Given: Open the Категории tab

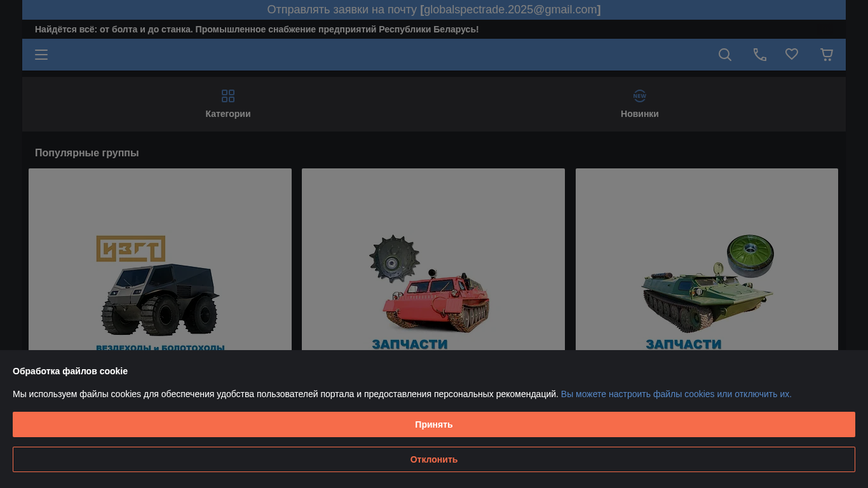Looking at the screenshot, I should tap(228, 104).
